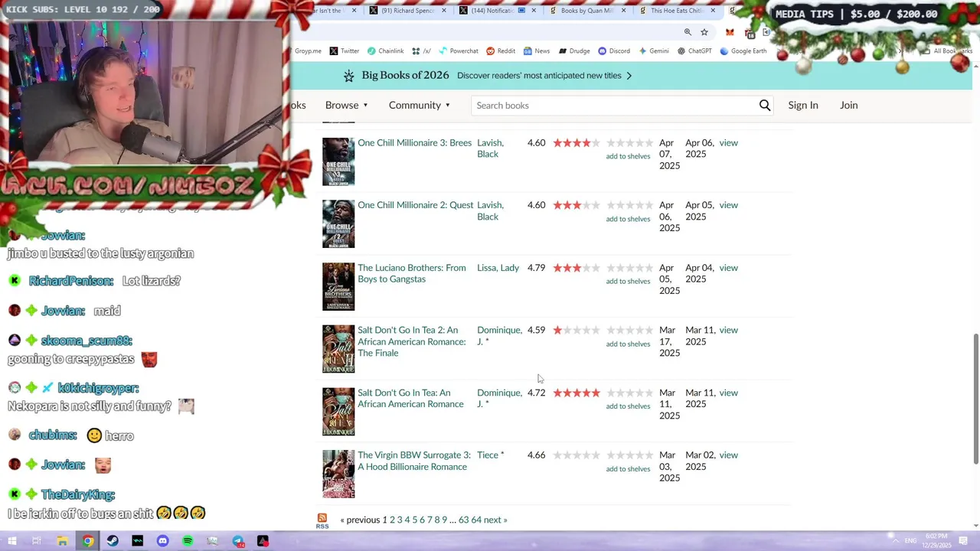Go to page 2 of results
The image size is (980, 551).
(x=392, y=520)
